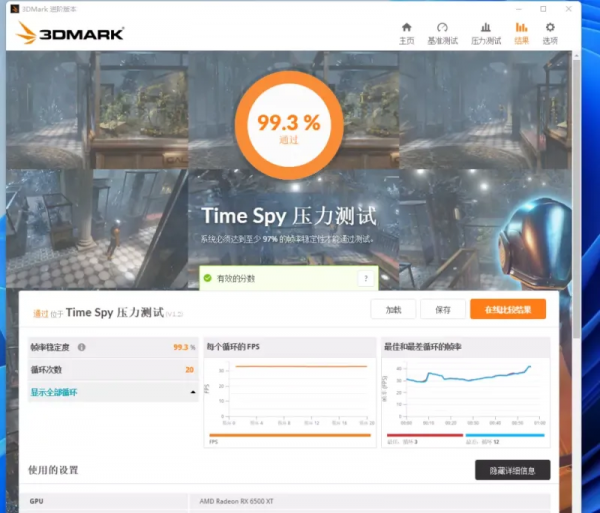Click the 3DMark logo
Image resolution: width=600 pixels, height=513 pixels.
point(70,33)
